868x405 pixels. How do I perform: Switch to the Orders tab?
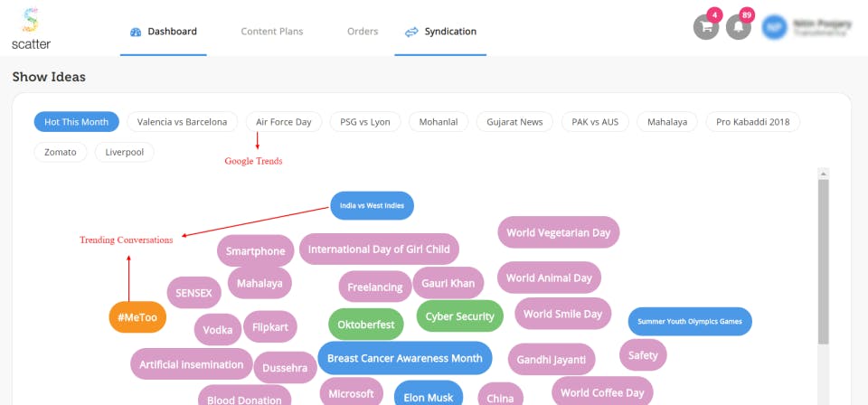(363, 32)
